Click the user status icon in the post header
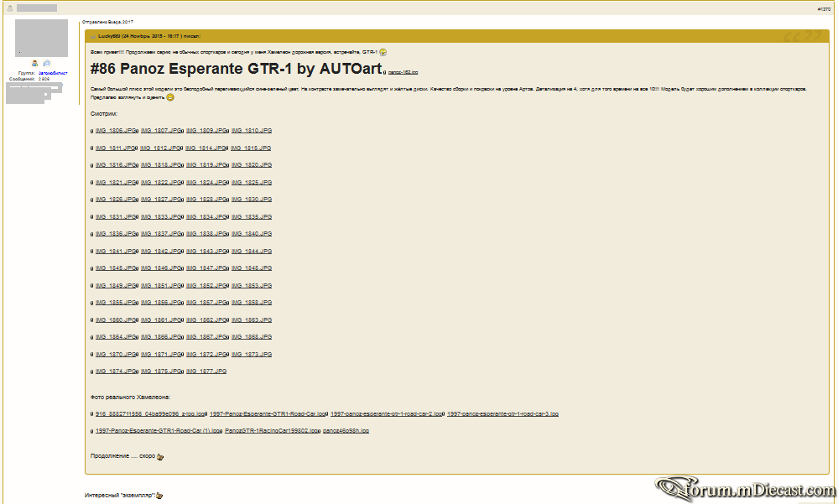Screen dimensions: 838x504 [x=9, y=8]
